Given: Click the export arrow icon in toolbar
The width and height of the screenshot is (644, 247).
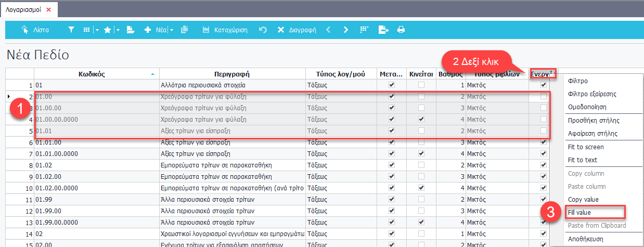Looking at the screenshot, I should (x=383, y=30).
